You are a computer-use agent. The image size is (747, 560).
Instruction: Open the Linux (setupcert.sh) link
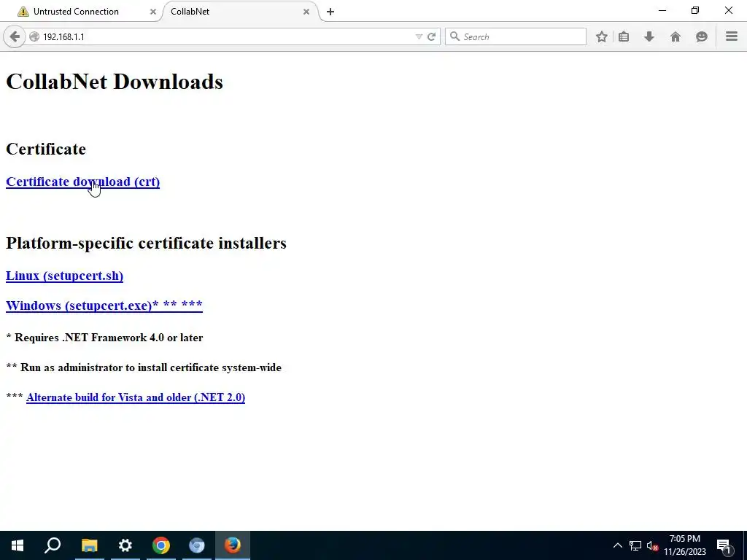point(64,276)
